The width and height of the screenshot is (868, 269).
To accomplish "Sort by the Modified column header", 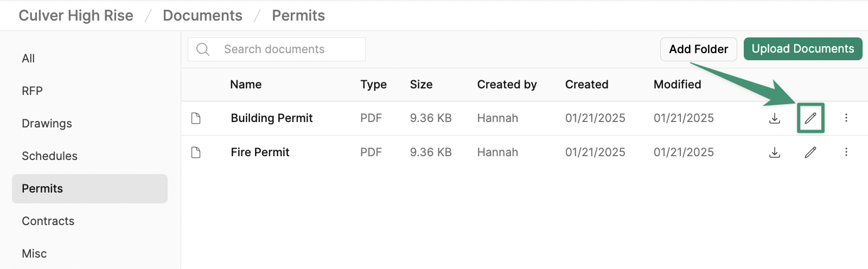I will (x=678, y=85).
